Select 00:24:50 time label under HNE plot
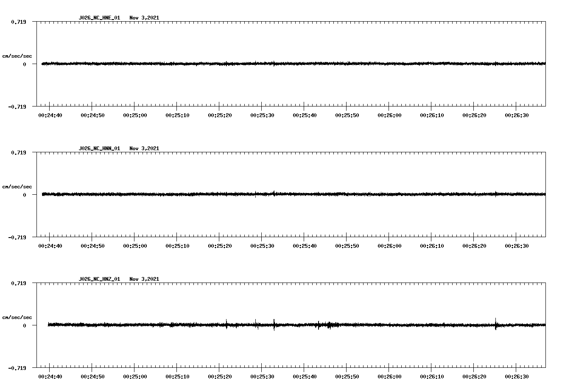The width and height of the screenshot is (576, 392). pos(92,115)
